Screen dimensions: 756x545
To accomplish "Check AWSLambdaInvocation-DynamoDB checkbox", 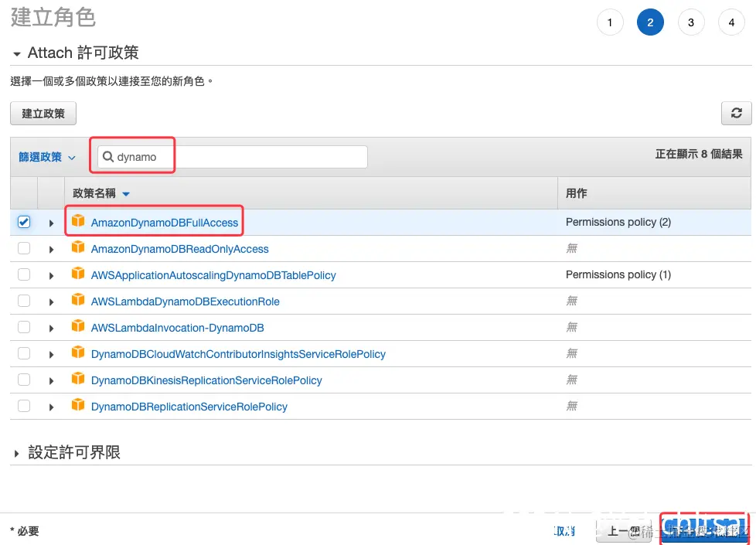I will [24, 327].
